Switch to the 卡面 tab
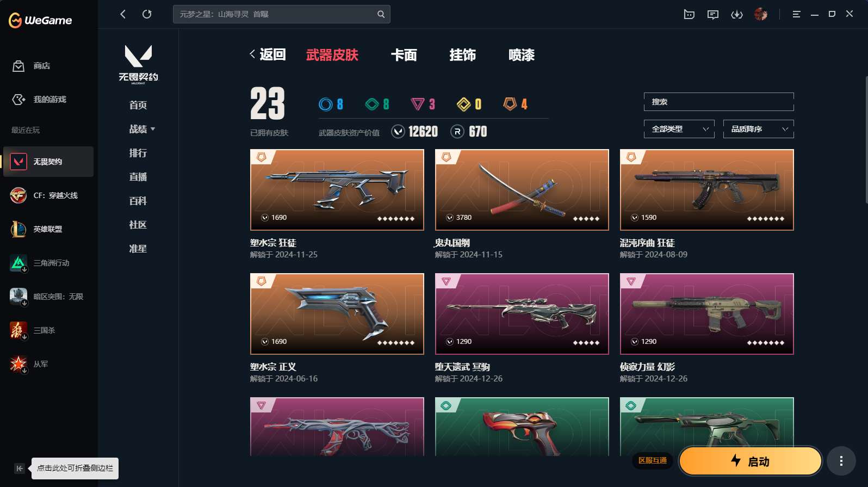 point(404,55)
